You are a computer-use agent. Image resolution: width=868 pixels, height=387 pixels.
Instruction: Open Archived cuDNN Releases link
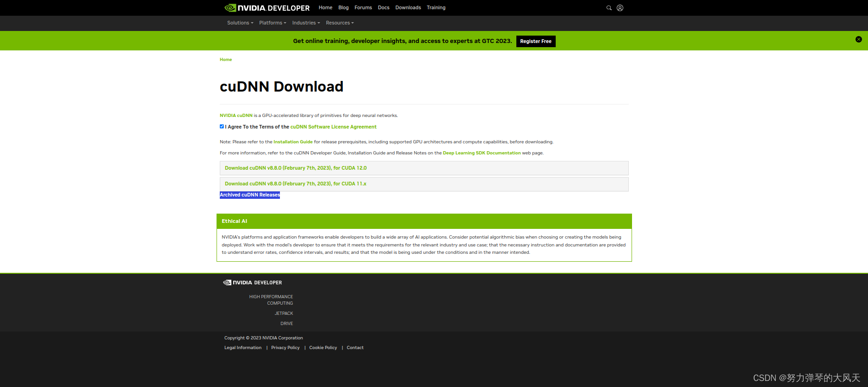[x=250, y=195]
